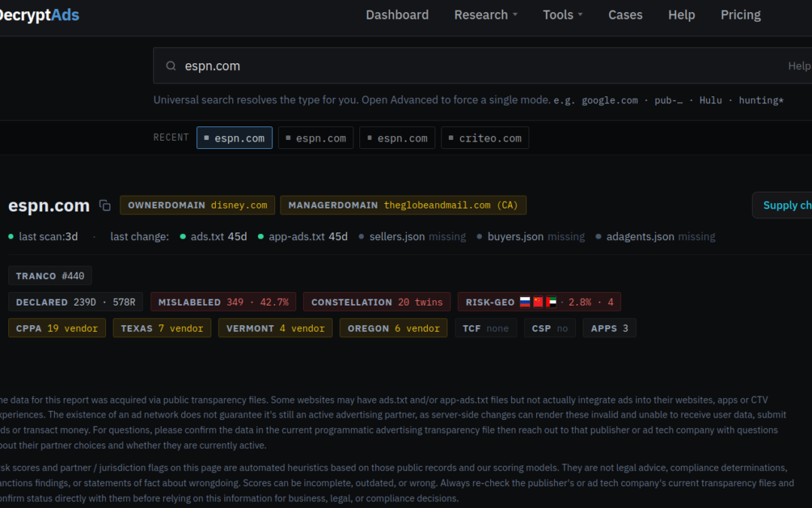Click the 2.8% · 4 risk-geo value
Screen dimensions: 812x508
pos(591,303)
